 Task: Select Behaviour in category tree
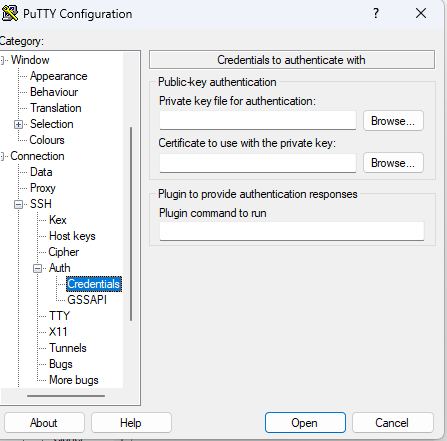coord(54,92)
